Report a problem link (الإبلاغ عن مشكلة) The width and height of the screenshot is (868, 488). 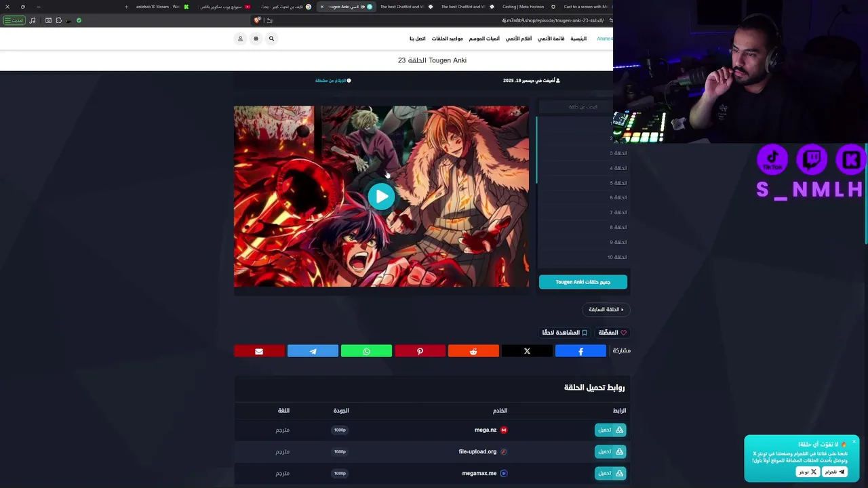(333, 81)
